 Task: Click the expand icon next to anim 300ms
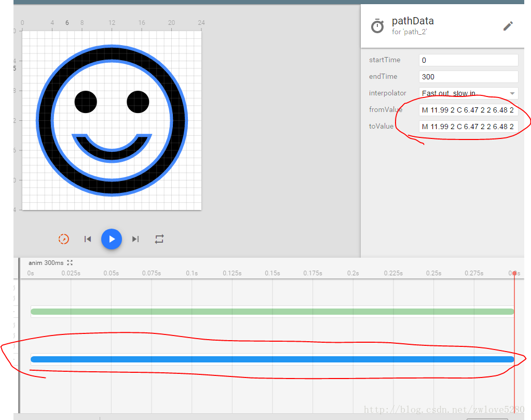(70, 263)
